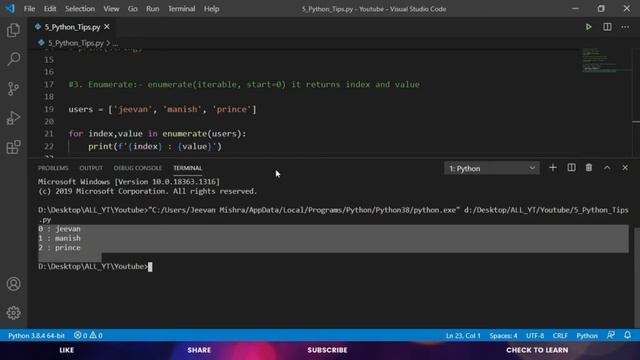Open the Terminal menu

coord(182,9)
